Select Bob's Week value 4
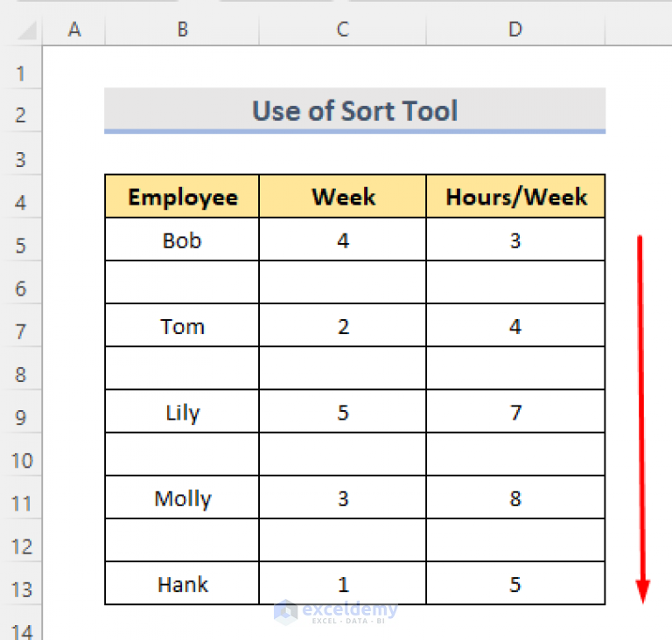 coord(343,240)
